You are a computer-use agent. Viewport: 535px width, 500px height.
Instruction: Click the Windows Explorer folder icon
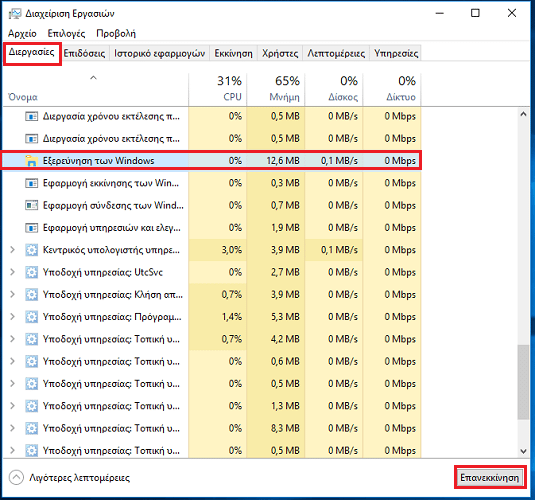click(x=31, y=161)
